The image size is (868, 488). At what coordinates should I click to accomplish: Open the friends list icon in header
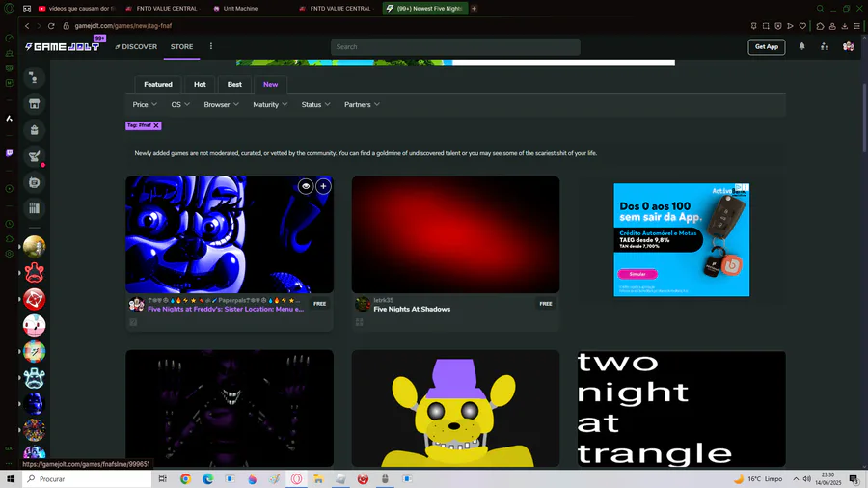click(825, 47)
